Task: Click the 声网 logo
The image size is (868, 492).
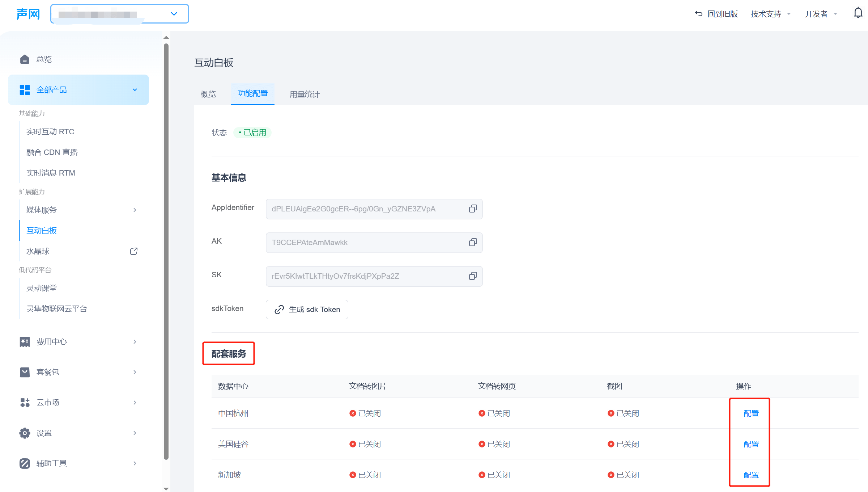Action: 28,14
